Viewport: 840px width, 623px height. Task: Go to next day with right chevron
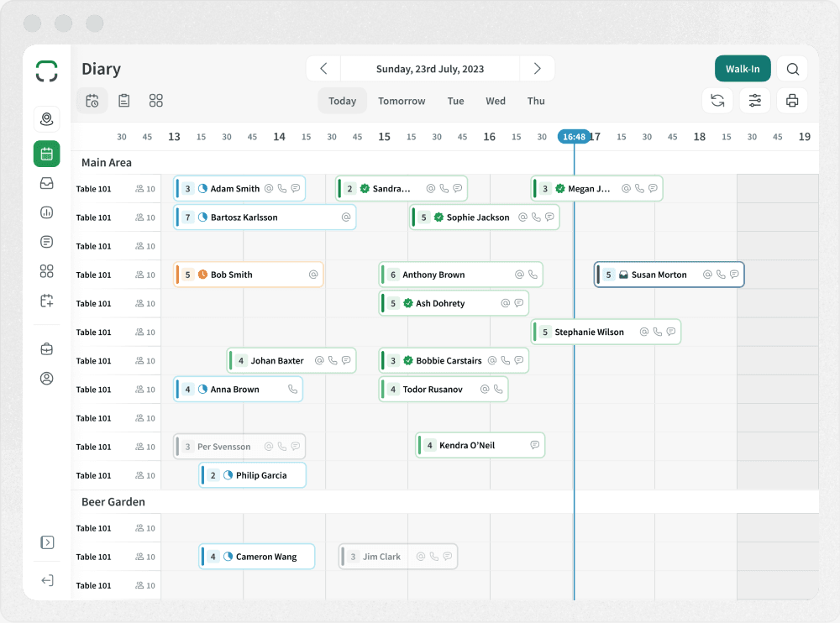pyautogui.click(x=538, y=69)
